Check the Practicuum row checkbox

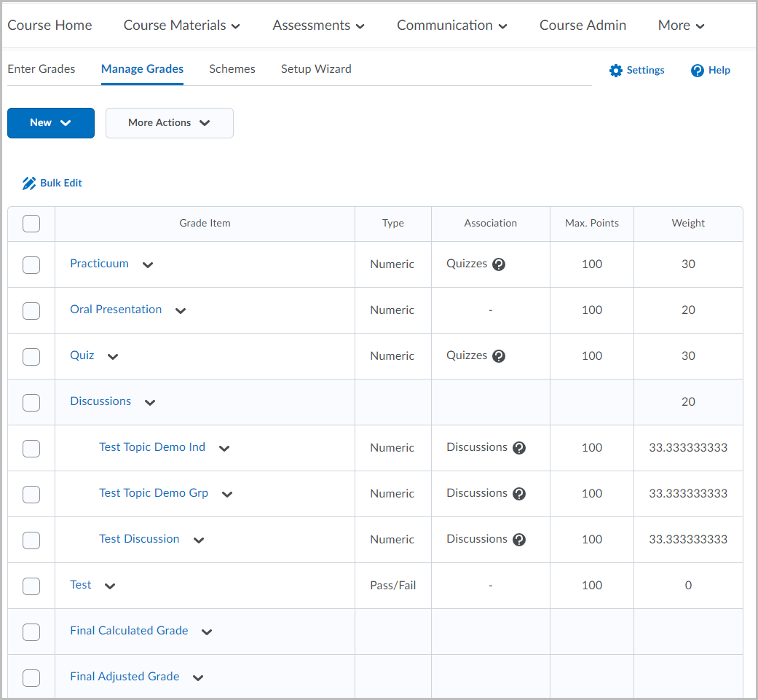[31, 265]
